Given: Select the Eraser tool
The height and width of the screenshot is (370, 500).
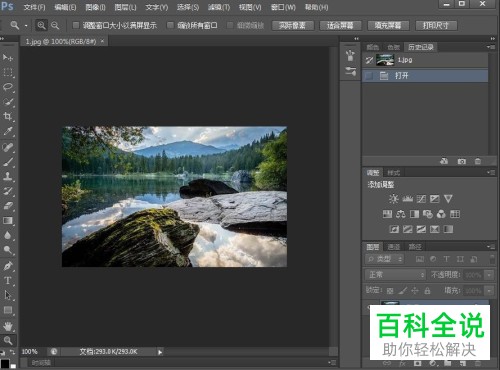Looking at the screenshot, I should [7, 206].
